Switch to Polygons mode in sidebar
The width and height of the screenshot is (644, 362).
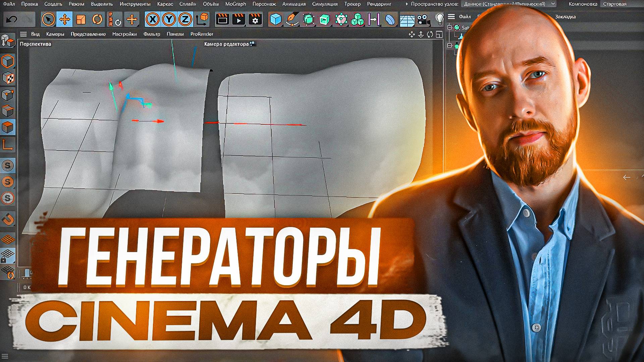pos(8,127)
